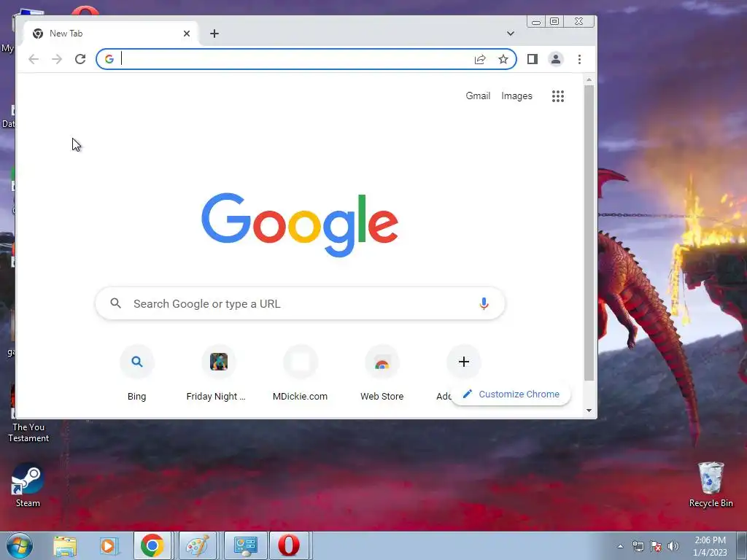Click Customize Chrome button
This screenshot has width=747, height=560.
pos(511,394)
